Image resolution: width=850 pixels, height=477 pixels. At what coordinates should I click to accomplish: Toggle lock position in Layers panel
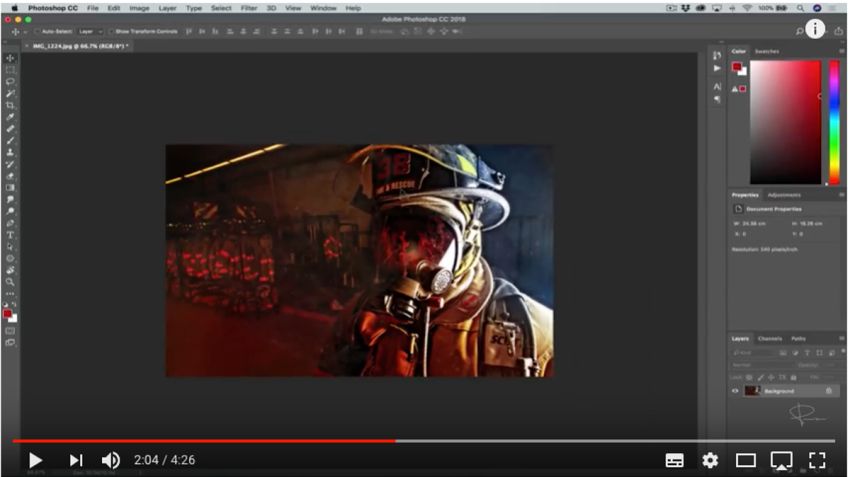771,377
